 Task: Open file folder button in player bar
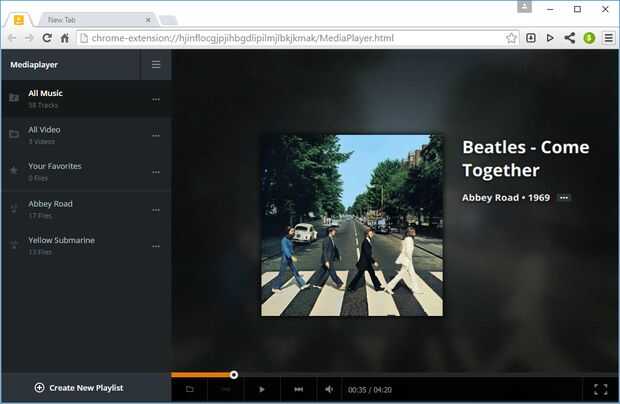(189, 389)
